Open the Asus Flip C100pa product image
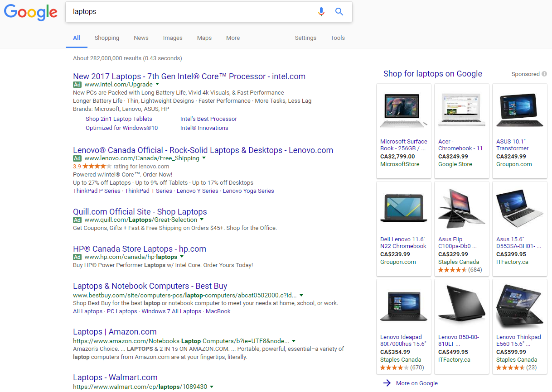This screenshot has height=392, width=552. (x=461, y=208)
